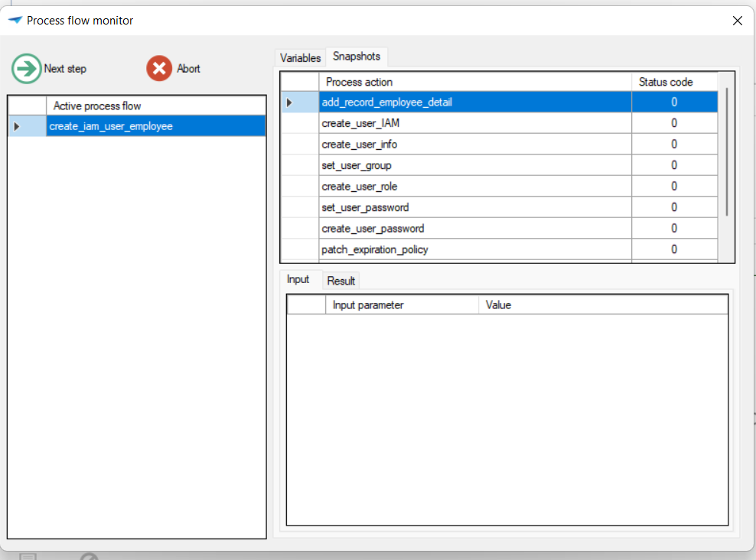Image resolution: width=756 pixels, height=560 pixels.
Task: Select create_iam_user_employee process flow
Action: tap(156, 126)
